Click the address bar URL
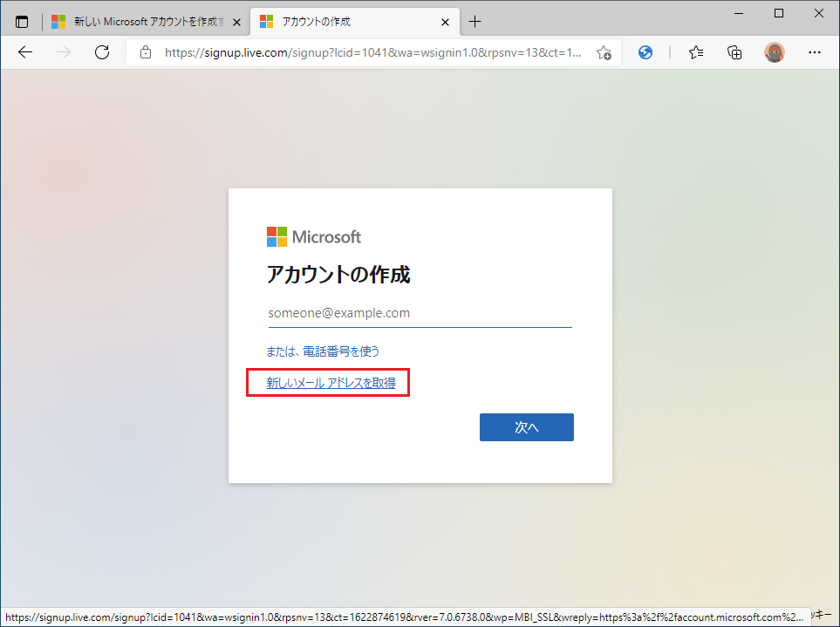Image resolution: width=840 pixels, height=627 pixels. pyautogui.click(x=372, y=52)
